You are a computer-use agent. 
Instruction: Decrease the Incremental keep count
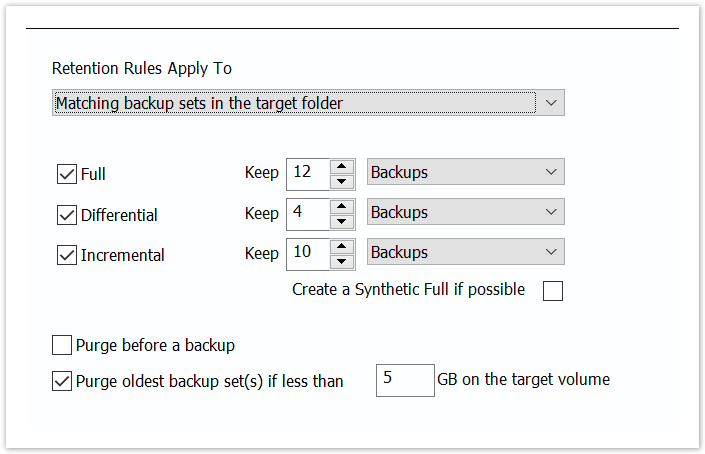point(342,261)
